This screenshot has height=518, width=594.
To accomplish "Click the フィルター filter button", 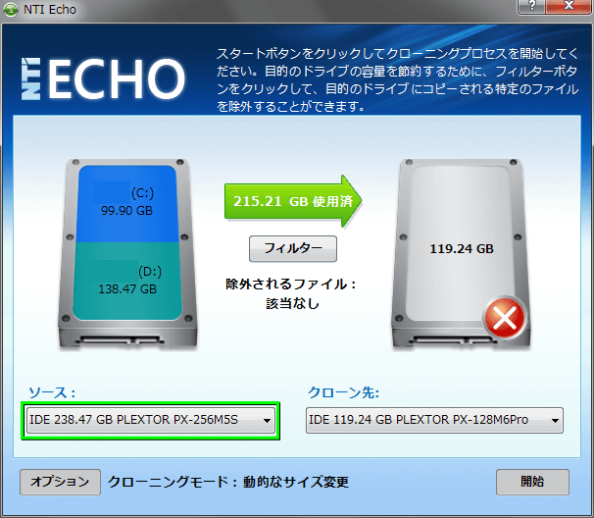I will pos(293,249).
